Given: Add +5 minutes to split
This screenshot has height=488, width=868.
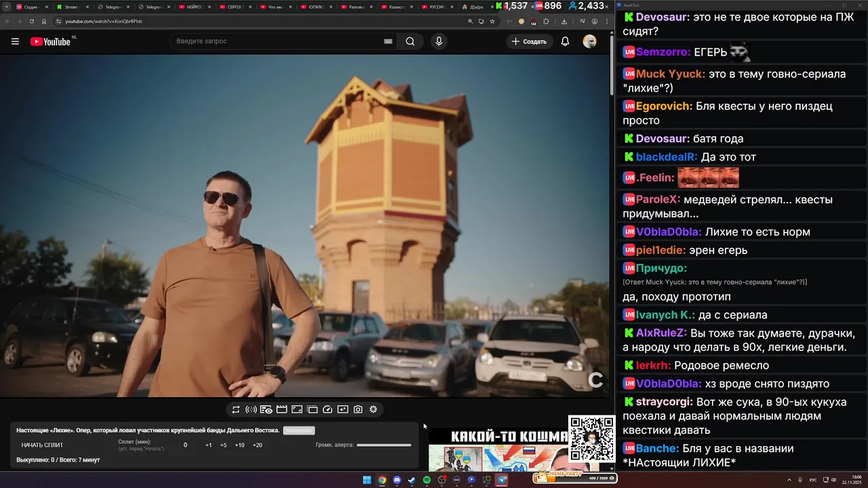Looking at the screenshot, I should 224,445.
